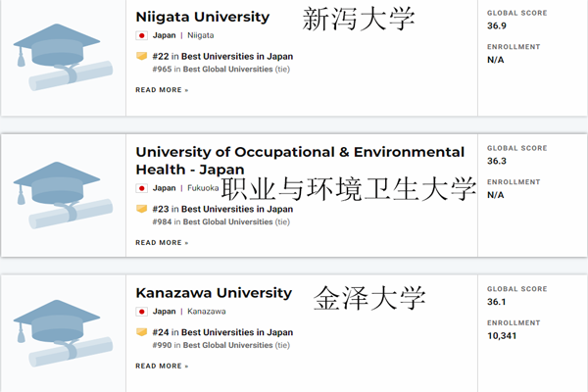Screen dimensions: 588x392
Task: Click the global score value 36.1
Action: point(497,302)
